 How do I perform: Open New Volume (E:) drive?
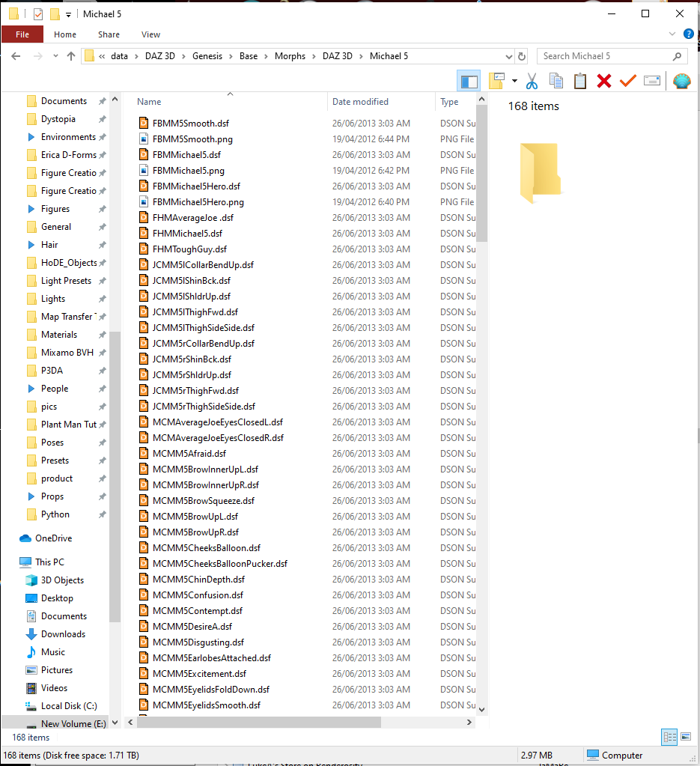[x=73, y=724]
